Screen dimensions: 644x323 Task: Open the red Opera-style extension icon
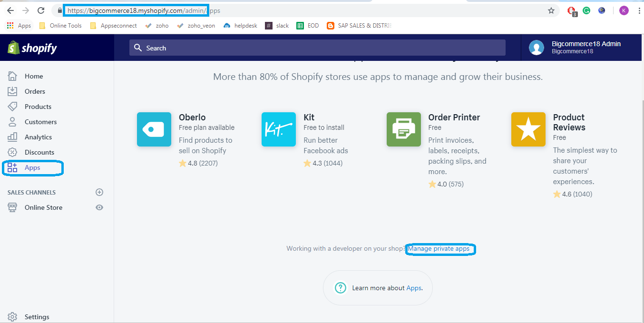click(x=572, y=11)
